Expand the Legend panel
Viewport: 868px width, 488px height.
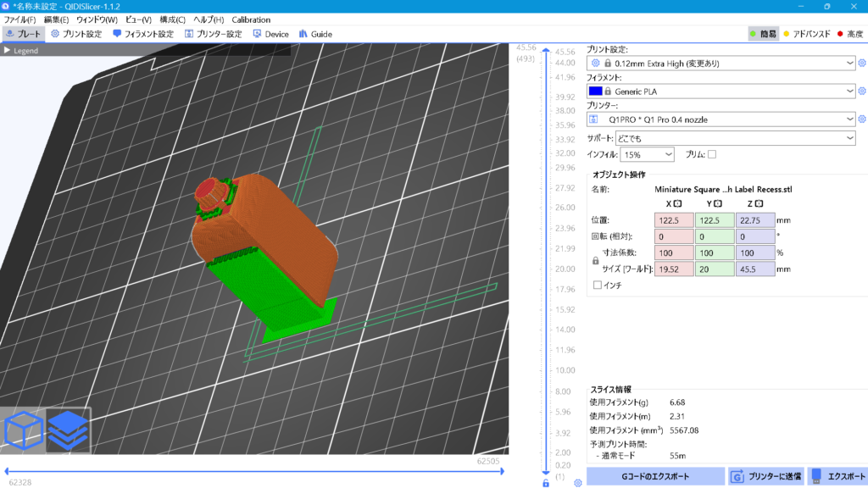pyautogui.click(x=8, y=51)
